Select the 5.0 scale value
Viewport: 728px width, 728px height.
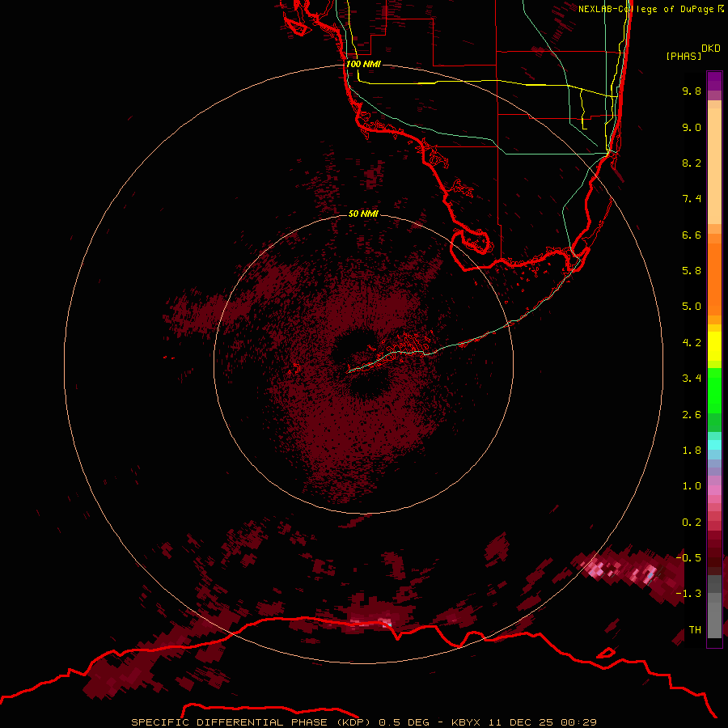(x=692, y=307)
